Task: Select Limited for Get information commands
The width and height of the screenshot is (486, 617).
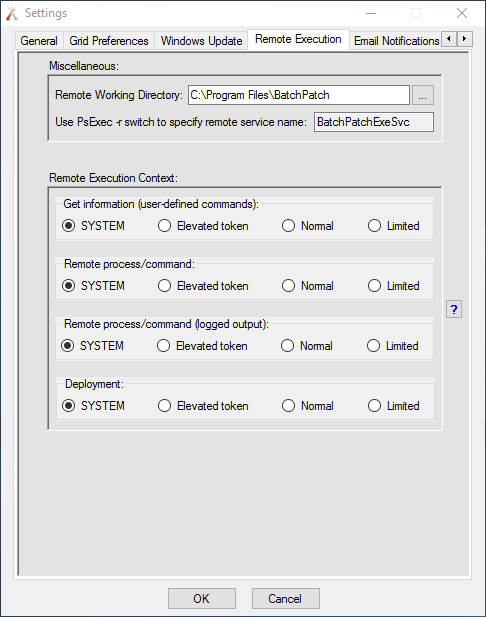Action: 394,226
